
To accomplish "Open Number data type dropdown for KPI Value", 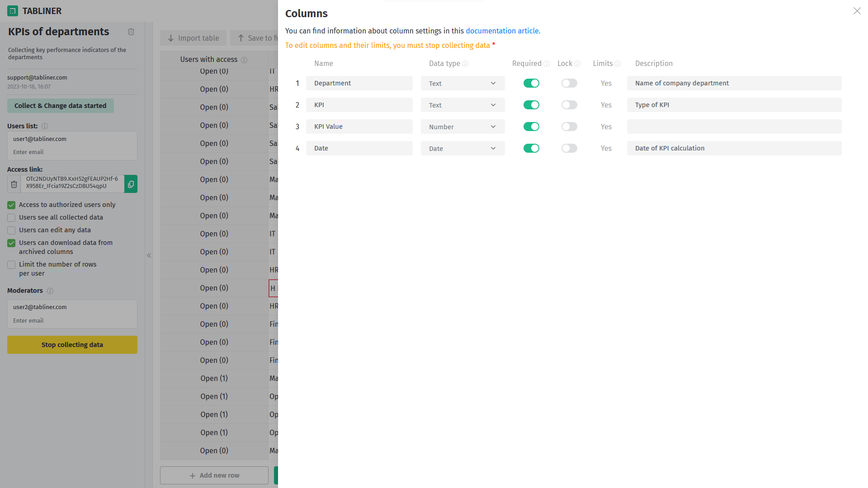I will click(x=462, y=127).
